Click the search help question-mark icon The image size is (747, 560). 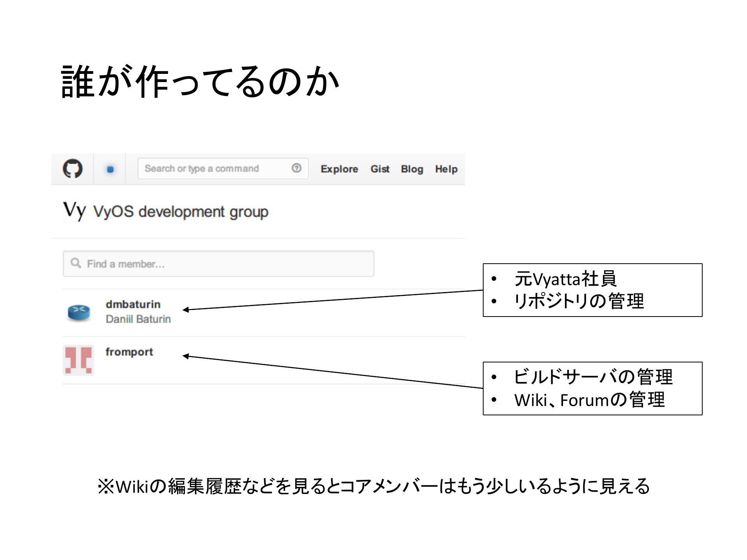[x=296, y=168]
